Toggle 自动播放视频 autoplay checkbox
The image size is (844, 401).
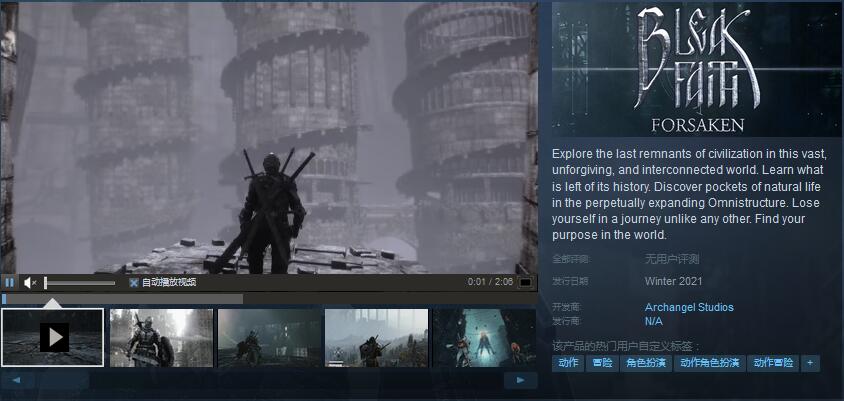coord(133,283)
